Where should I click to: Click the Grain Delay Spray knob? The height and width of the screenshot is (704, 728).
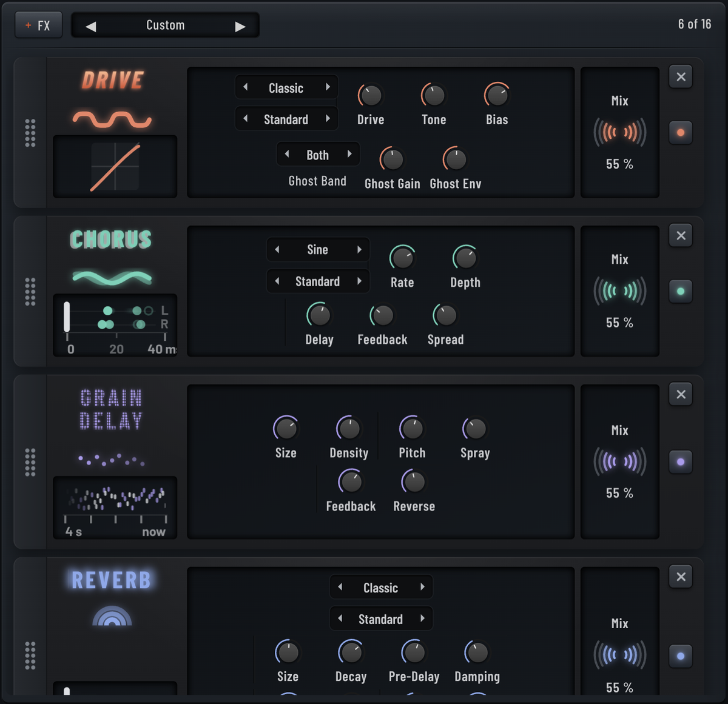click(475, 429)
